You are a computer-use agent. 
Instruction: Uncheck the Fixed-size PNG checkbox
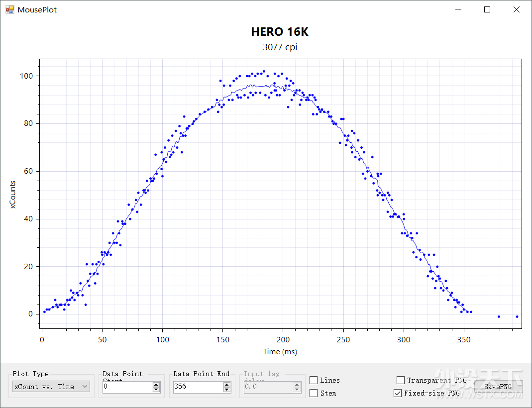tap(397, 393)
